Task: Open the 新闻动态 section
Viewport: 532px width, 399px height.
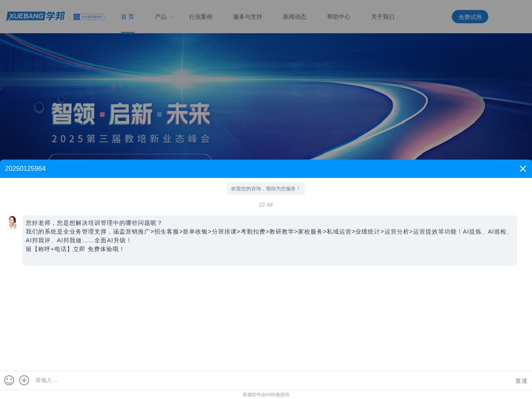Action: pyautogui.click(x=294, y=17)
